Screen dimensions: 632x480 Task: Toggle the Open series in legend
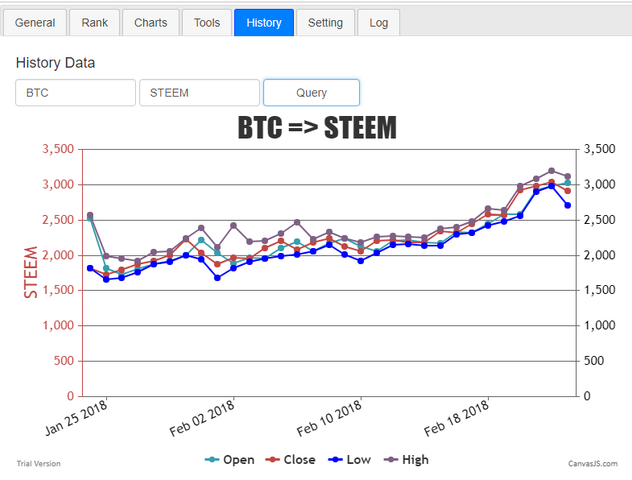(x=230, y=459)
